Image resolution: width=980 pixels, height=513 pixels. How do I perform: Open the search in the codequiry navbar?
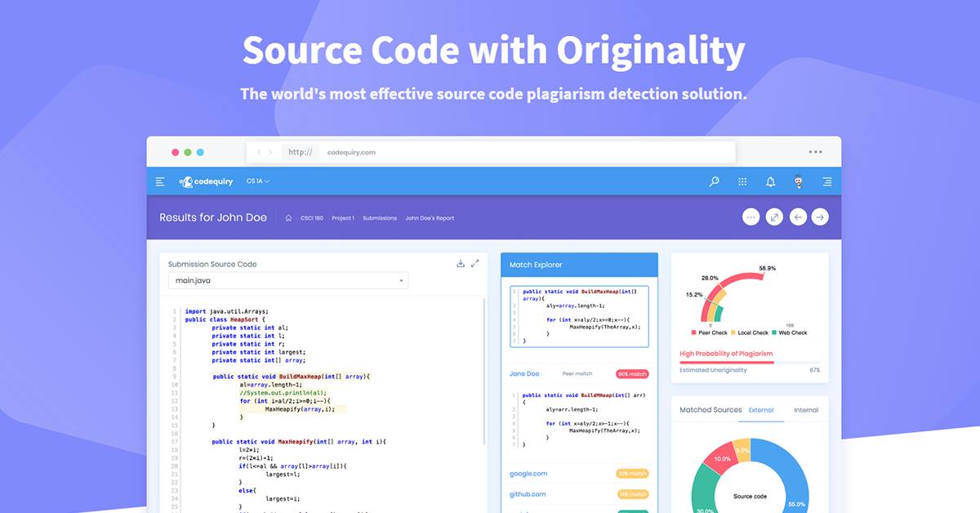(714, 181)
